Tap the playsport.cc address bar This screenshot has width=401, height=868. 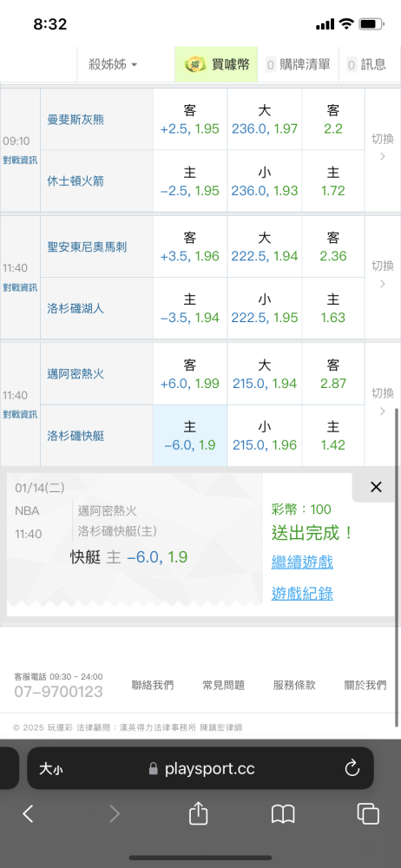click(201, 768)
